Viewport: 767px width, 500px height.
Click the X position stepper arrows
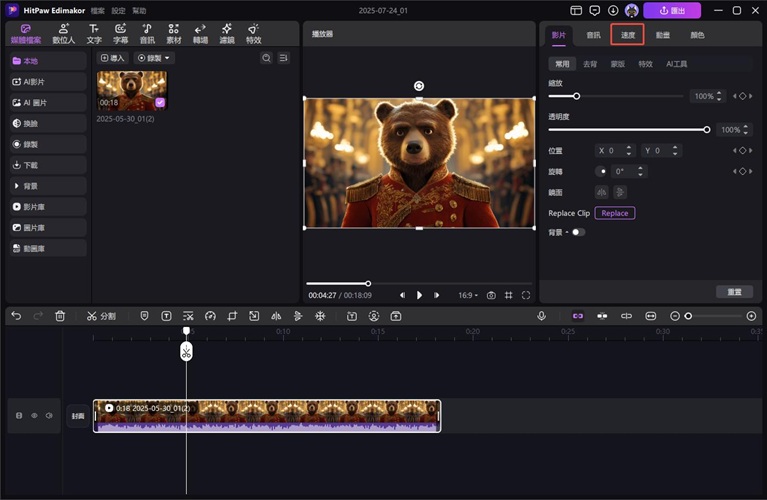point(629,151)
